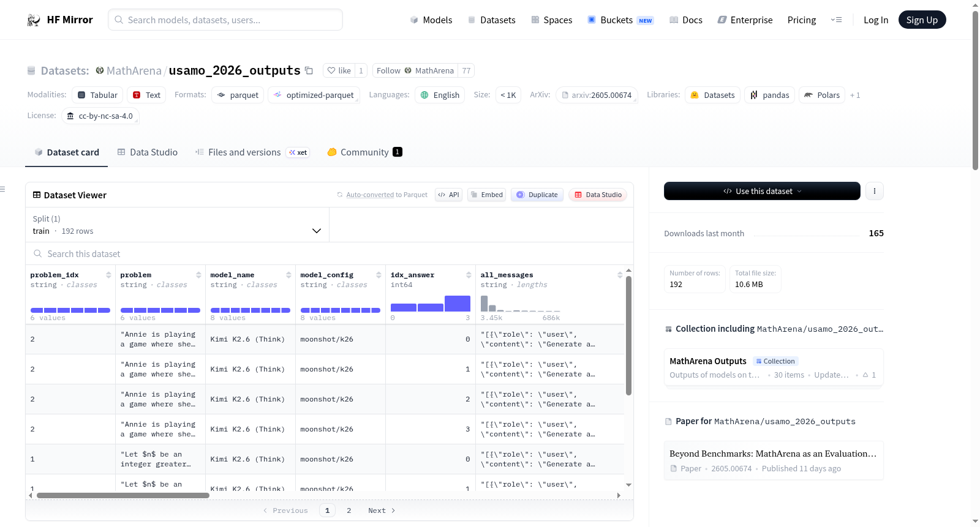The height and width of the screenshot is (527, 980).
Task: Click the Log In link
Action: pyautogui.click(x=876, y=20)
